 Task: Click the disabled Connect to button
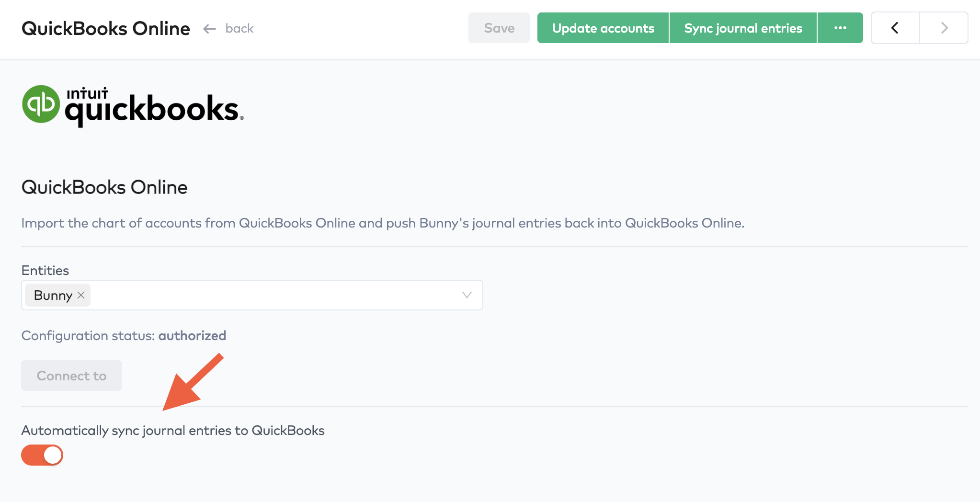pos(71,376)
